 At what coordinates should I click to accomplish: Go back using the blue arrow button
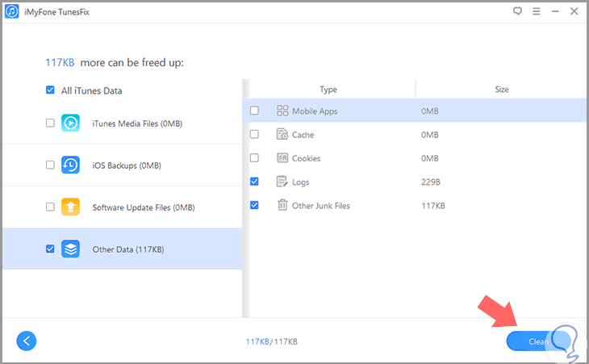(x=26, y=341)
